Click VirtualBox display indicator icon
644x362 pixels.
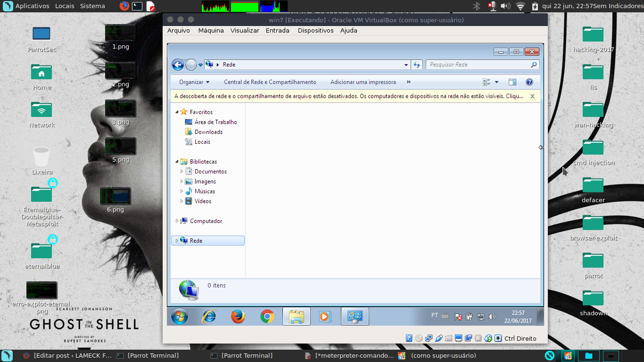click(x=459, y=338)
